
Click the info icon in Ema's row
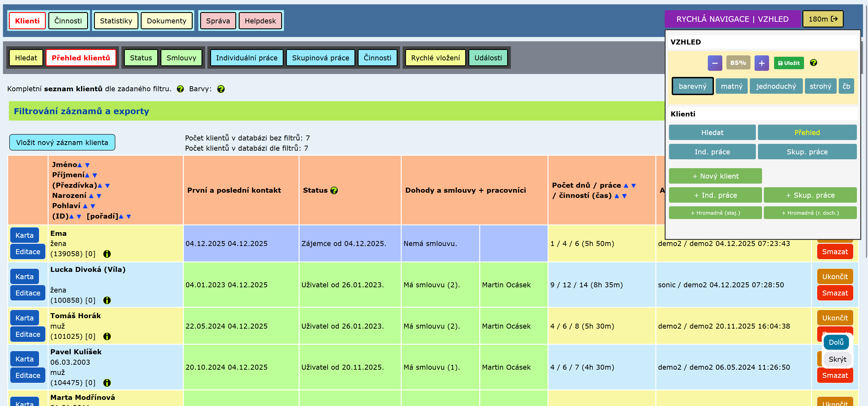click(x=107, y=254)
